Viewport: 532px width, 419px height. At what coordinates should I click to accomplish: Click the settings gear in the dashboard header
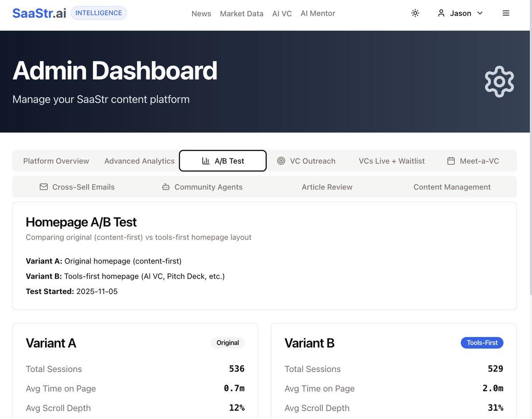499,81
